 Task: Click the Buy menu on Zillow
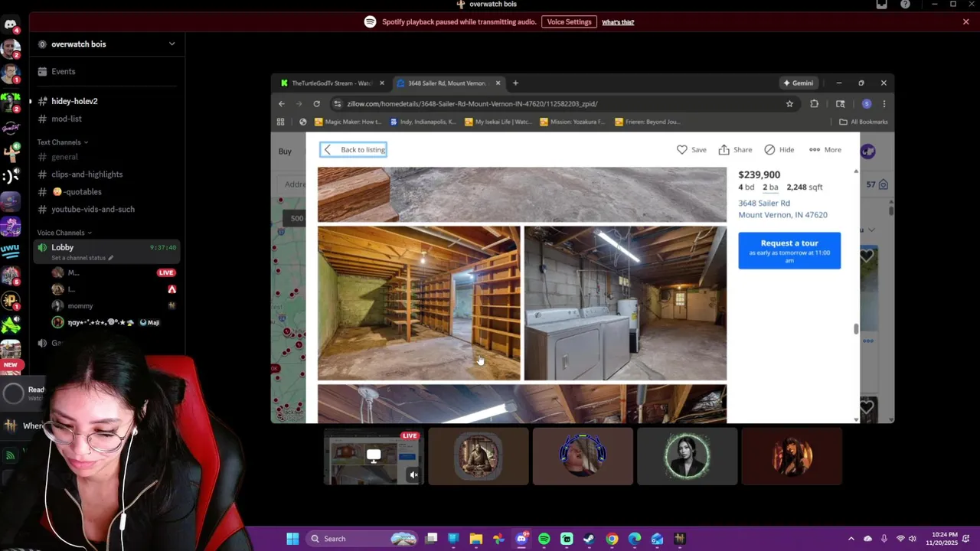pyautogui.click(x=285, y=152)
